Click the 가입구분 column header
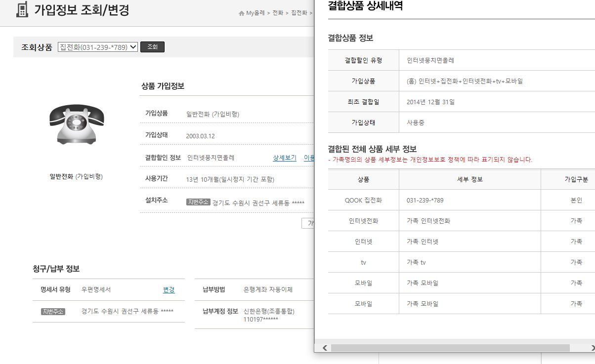 [576, 179]
